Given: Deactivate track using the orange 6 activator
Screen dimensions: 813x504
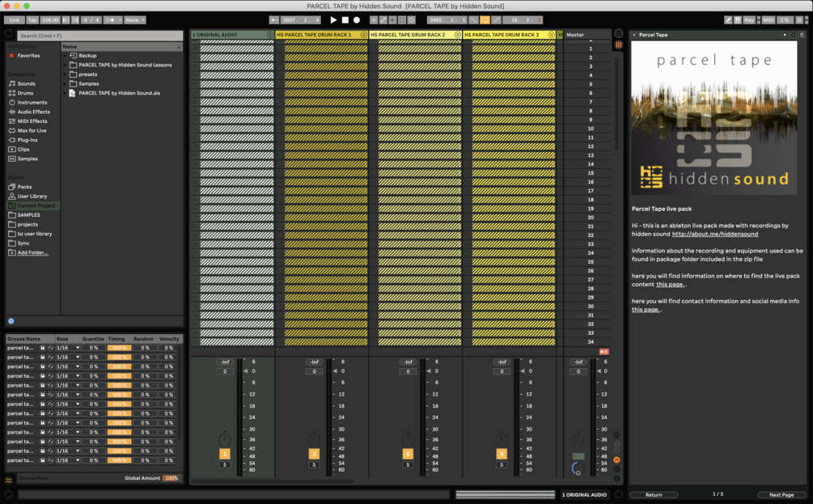Looking at the screenshot, I should click(408, 454).
